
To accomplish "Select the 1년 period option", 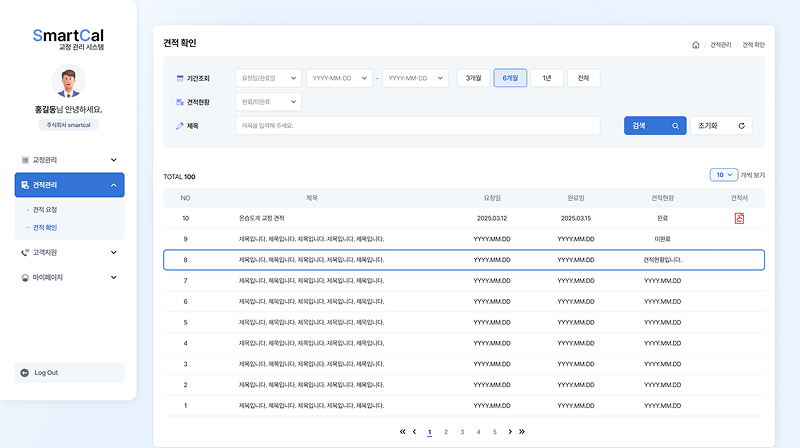I will pyautogui.click(x=546, y=78).
